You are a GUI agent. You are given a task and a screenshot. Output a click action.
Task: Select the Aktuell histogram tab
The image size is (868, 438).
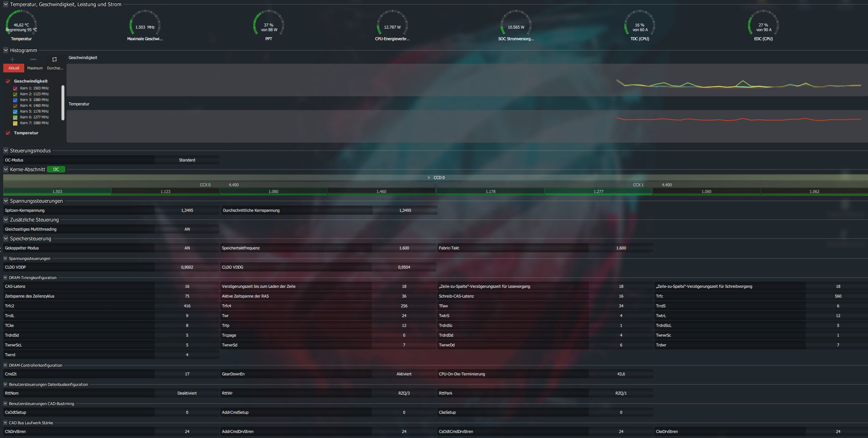14,68
